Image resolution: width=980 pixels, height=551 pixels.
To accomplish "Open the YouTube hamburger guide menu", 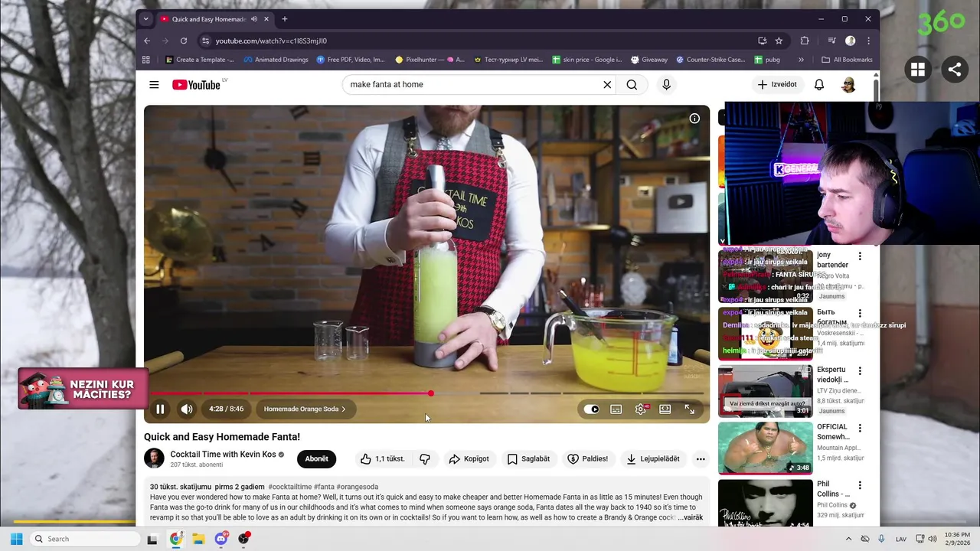I will (154, 85).
